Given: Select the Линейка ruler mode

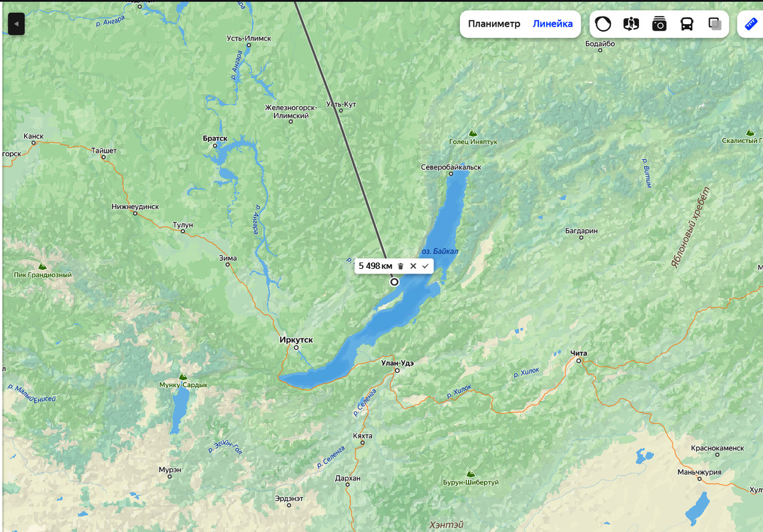Looking at the screenshot, I should (x=553, y=24).
